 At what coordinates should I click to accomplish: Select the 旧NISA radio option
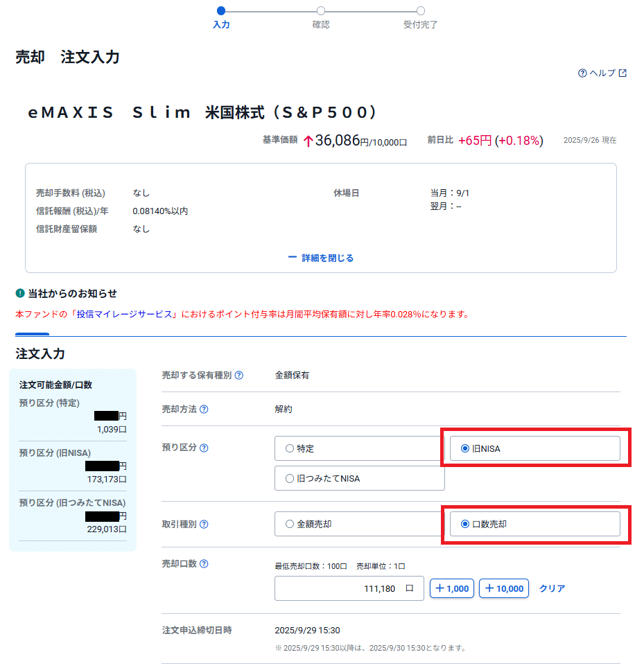click(x=464, y=448)
